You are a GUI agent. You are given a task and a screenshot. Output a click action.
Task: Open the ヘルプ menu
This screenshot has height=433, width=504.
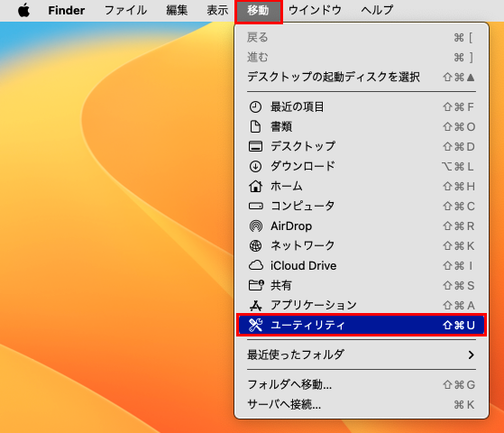(x=377, y=10)
